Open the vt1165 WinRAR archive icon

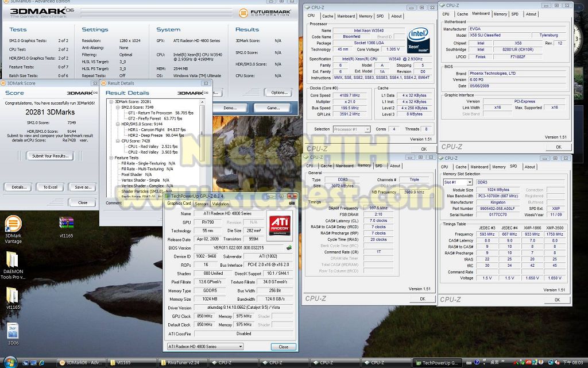(x=66, y=223)
